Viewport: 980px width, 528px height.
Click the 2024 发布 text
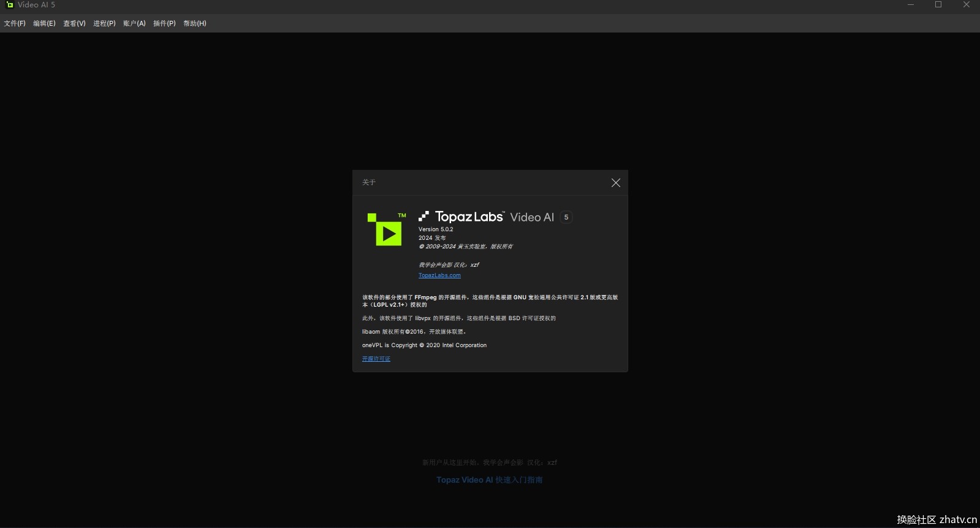point(432,238)
